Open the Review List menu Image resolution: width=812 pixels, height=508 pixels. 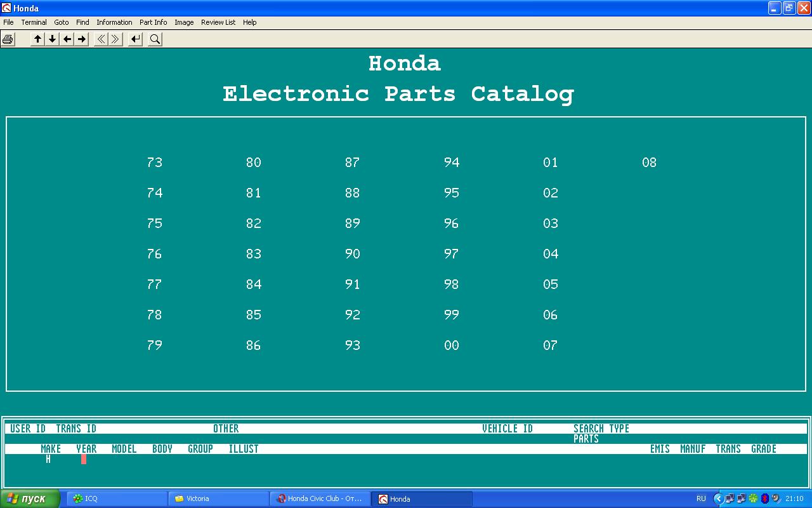tap(218, 22)
